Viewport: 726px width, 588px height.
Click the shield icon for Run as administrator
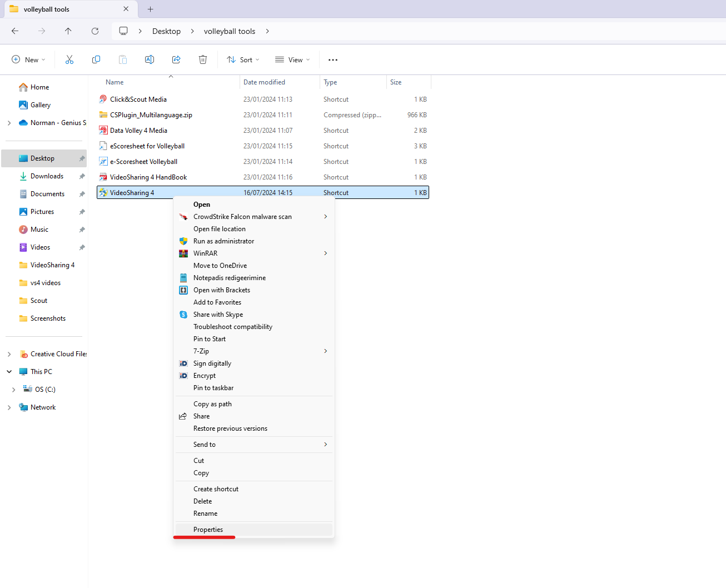point(183,241)
